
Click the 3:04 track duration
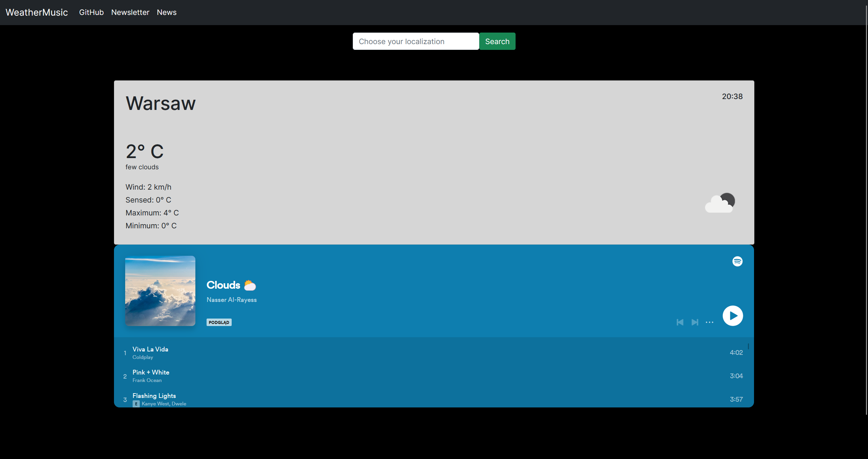click(736, 376)
